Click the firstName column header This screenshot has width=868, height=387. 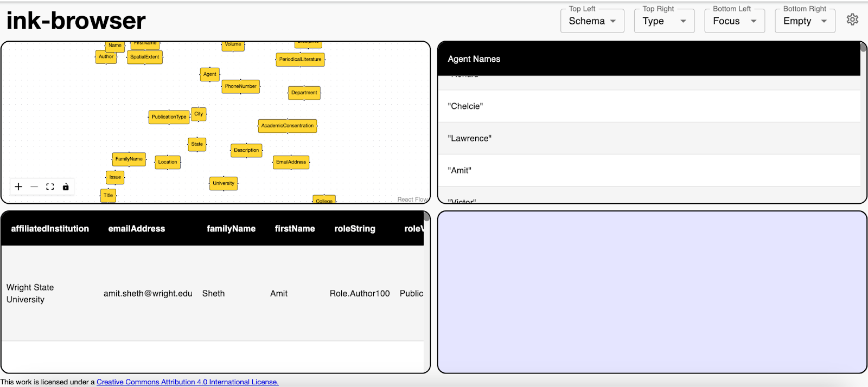click(x=295, y=229)
